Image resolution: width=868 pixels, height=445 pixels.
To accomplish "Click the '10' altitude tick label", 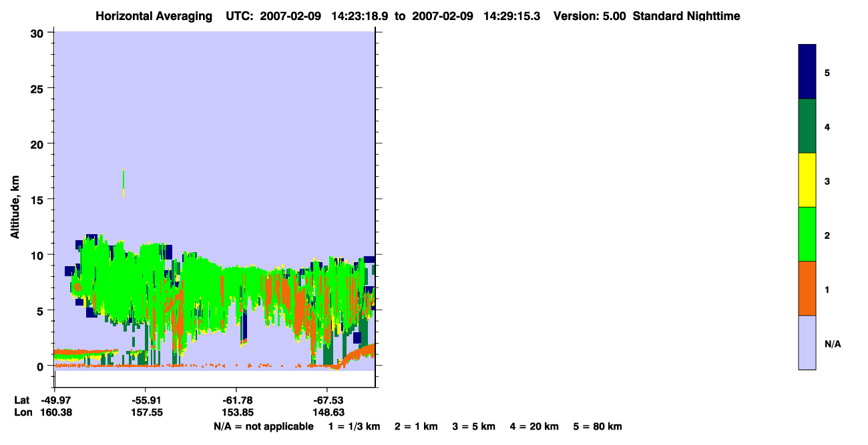I will pyautogui.click(x=39, y=255).
